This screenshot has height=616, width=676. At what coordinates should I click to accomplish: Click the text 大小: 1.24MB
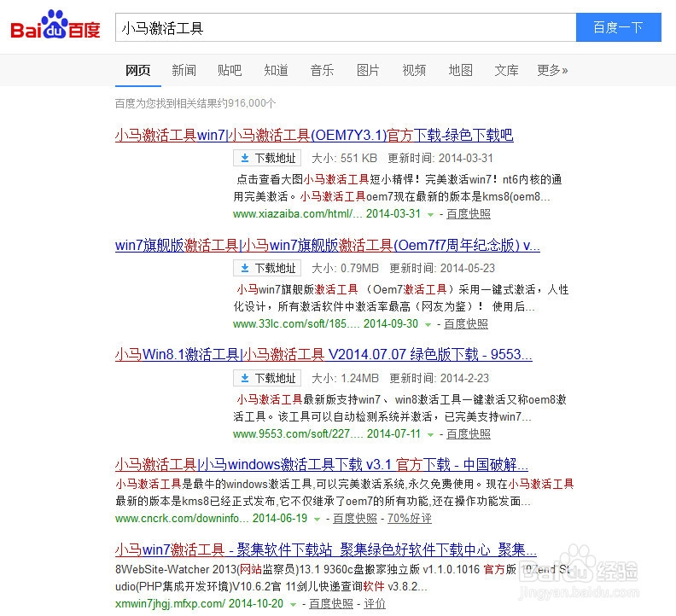345,378
